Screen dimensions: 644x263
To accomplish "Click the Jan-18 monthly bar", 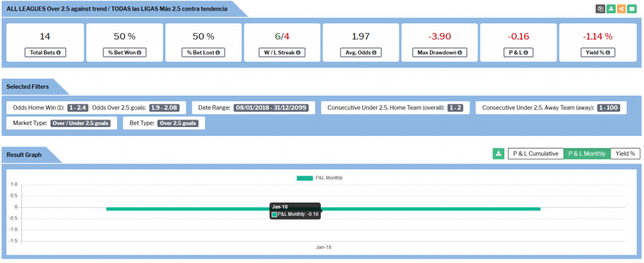I will (x=323, y=209).
